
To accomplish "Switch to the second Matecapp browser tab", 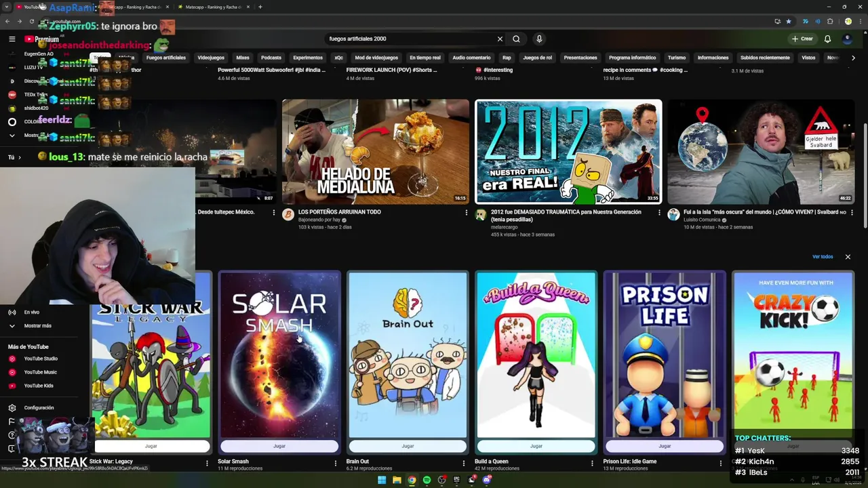I will coord(213,7).
